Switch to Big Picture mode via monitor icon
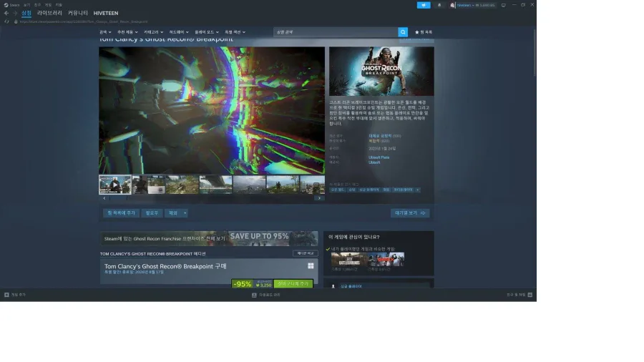Screen dimensions: 644x362 tap(504, 5)
